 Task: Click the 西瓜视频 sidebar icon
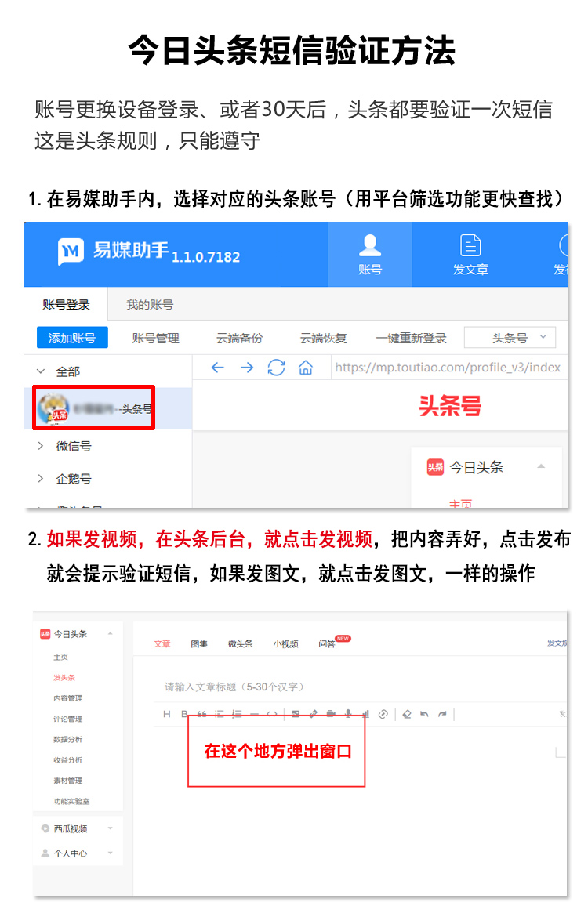click(45, 828)
